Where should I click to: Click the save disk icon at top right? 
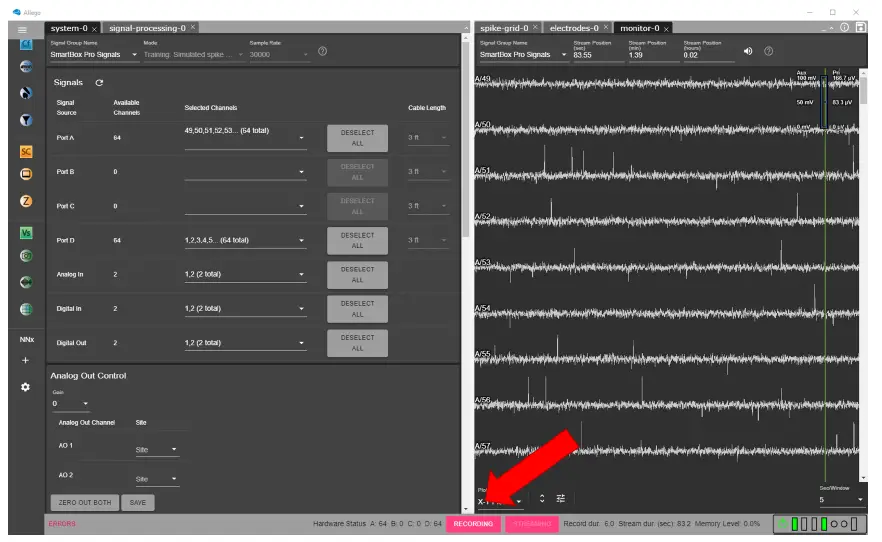(861, 27)
